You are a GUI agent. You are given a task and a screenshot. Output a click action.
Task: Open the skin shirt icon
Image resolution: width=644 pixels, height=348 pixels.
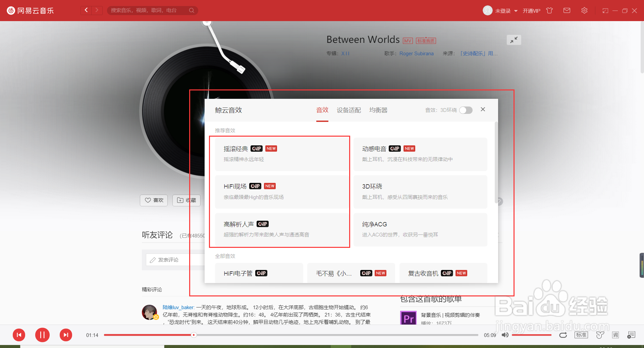(549, 10)
